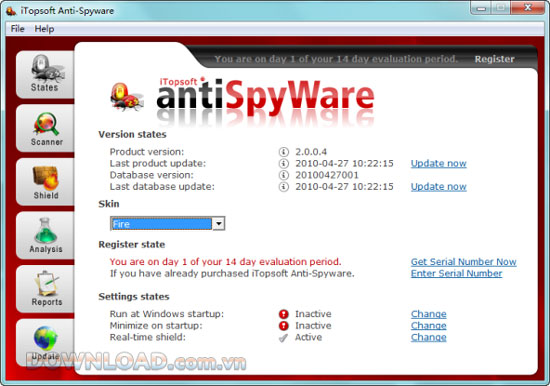Open the Analysis section
550x386 pixels.
pyautogui.click(x=45, y=236)
